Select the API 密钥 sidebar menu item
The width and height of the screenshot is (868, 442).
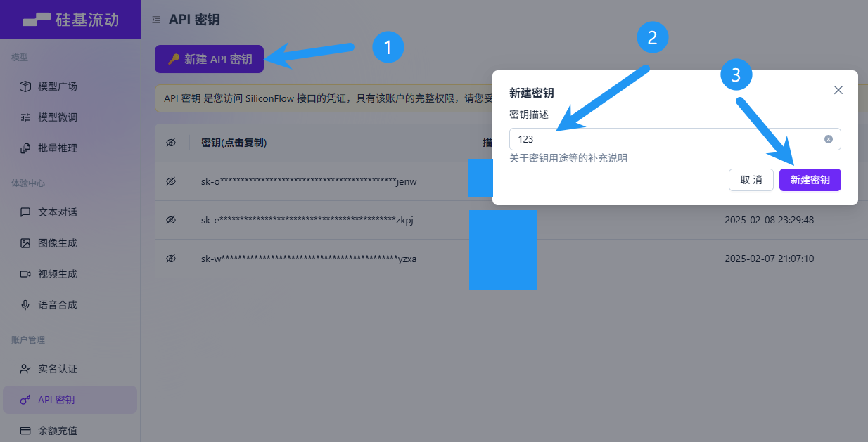56,400
